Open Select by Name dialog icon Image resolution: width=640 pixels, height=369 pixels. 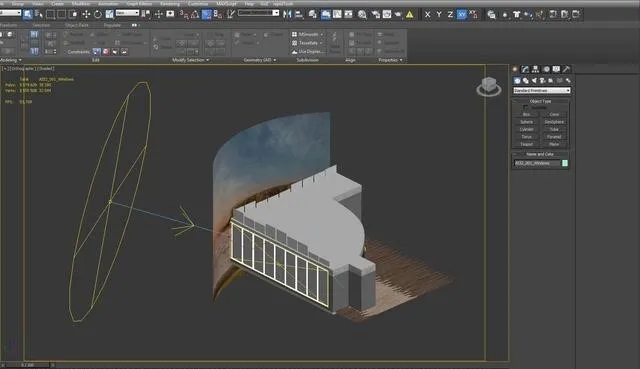pyautogui.click(x=39, y=14)
